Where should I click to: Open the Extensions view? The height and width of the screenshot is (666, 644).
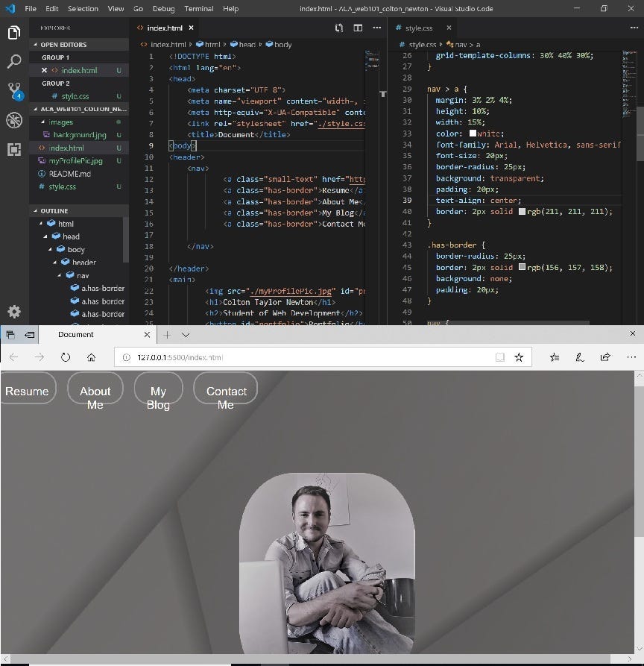tap(13, 150)
